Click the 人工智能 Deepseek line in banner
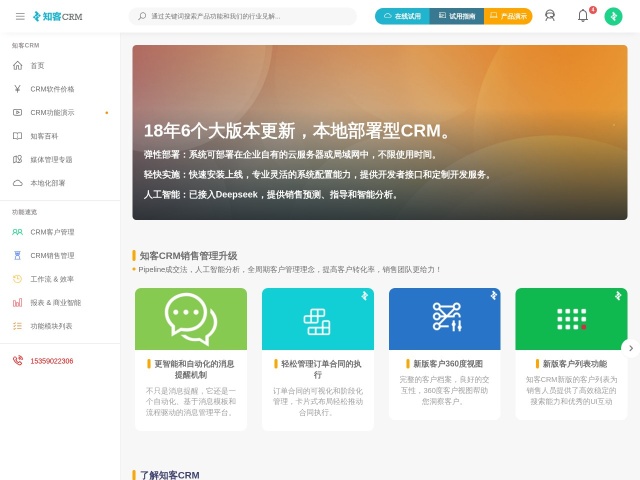 tap(271, 195)
